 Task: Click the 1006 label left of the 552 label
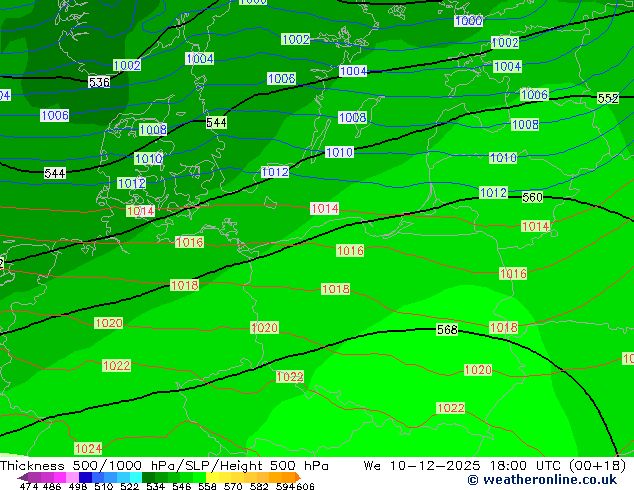pyautogui.click(x=534, y=95)
